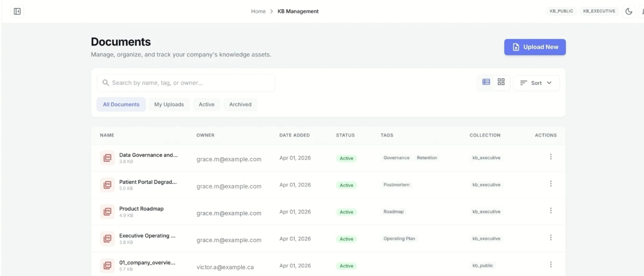Click PDF icon of Data Governance document

(107, 158)
